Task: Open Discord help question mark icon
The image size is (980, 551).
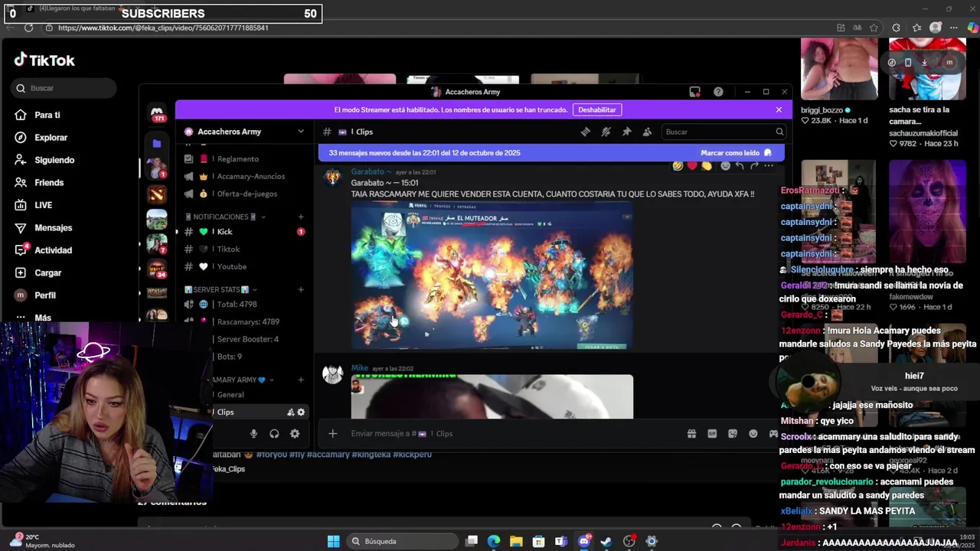Action: (718, 92)
